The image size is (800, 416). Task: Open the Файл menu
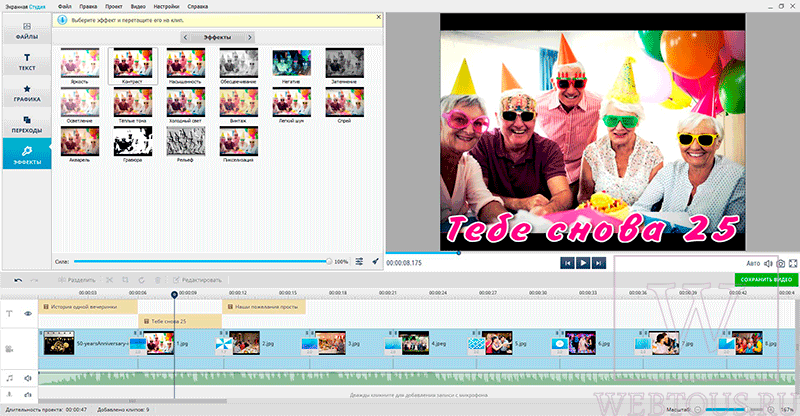click(65, 7)
